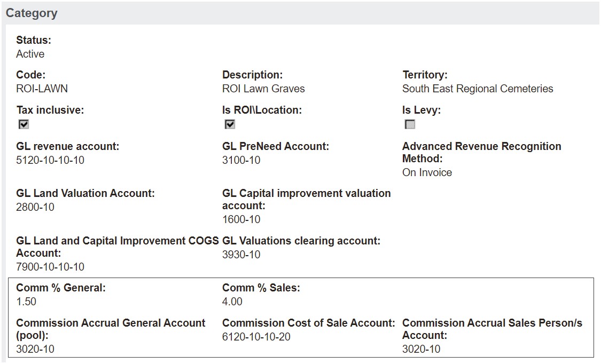The width and height of the screenshot is (601, 364).
Task: Toggle the Is ROI\Location checkbox
Action: pos(230,124)
